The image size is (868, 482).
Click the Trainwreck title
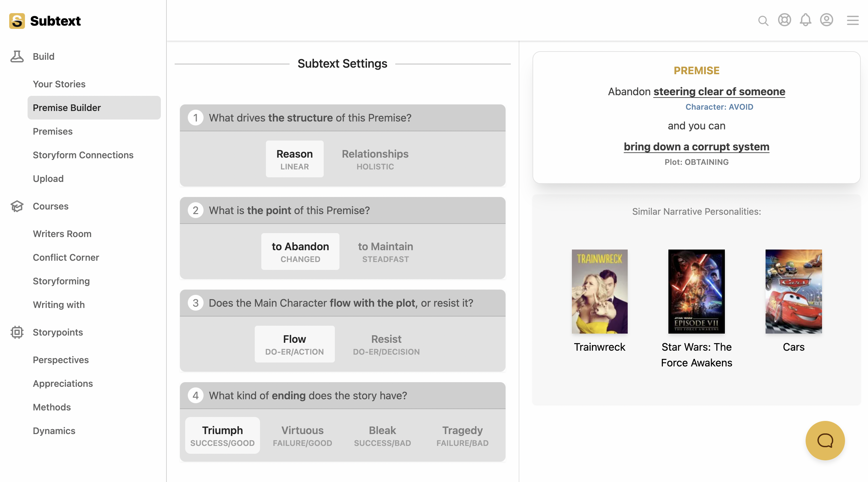(x=599, y=347)
